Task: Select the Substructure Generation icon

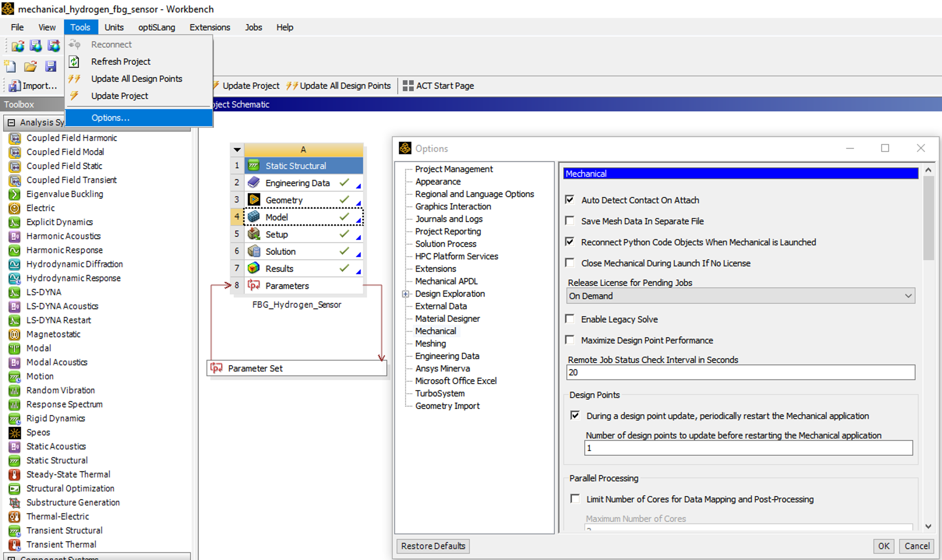Action: [x=14, y=502]
